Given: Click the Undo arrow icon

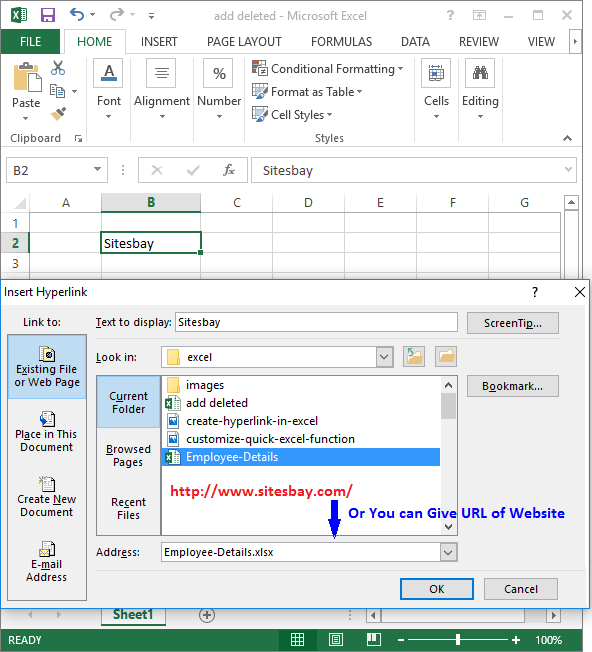Looking at the screenshot, I should 77,15.
